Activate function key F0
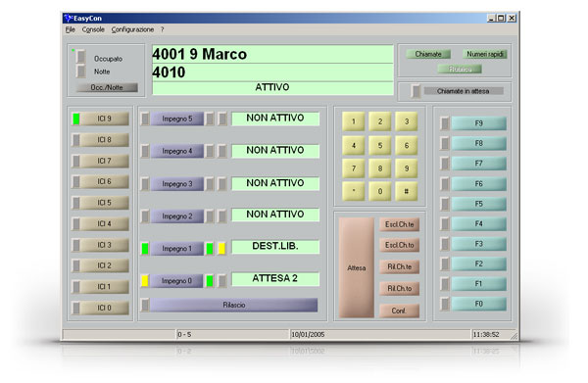Image resolution: width=588 pixels, height=383 pixels. 478,304
